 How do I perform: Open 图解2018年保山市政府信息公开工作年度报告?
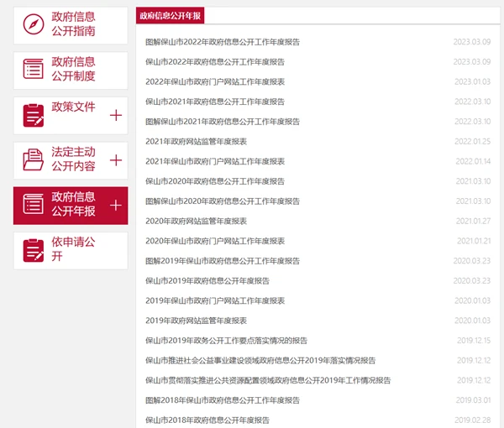tap(222, 400)
